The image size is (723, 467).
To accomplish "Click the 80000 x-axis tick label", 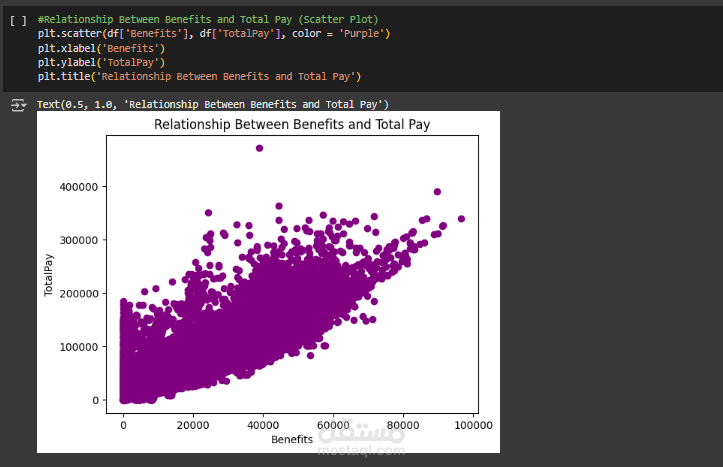I will (x=403, y=425).
